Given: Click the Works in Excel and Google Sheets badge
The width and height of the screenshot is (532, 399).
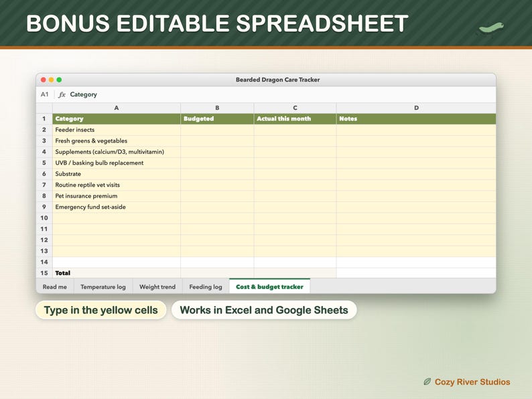Looking at the screenshot, I should point(264,310).
